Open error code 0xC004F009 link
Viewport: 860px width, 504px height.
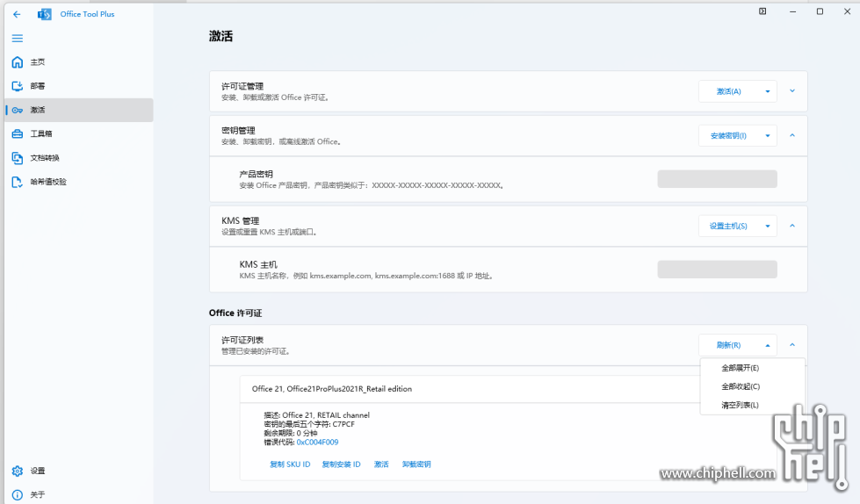(318, 442)
